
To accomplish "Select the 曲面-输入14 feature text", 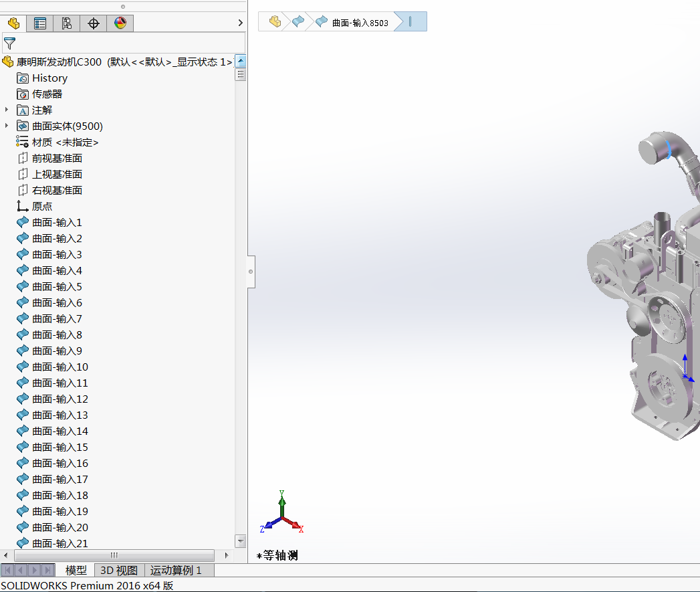I will (x=60, y=431).
